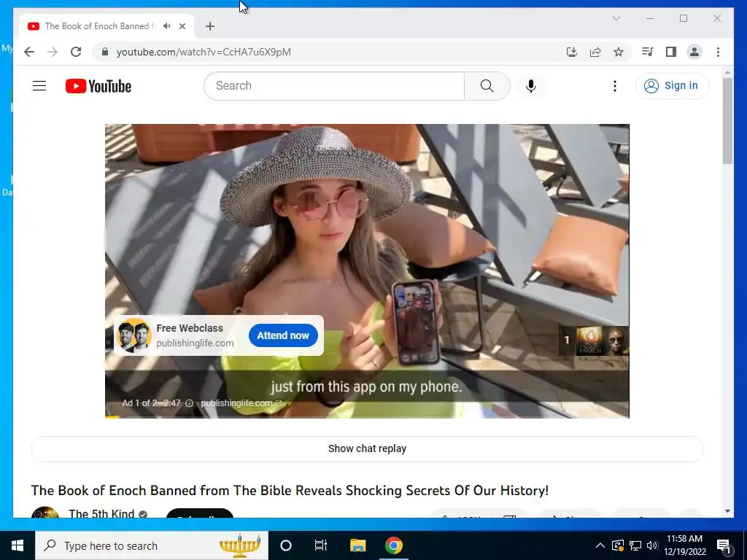The width and height of the screenshot is (747, 560).
Task: Click the site lock icon
Action: click(x=105, y=52)
